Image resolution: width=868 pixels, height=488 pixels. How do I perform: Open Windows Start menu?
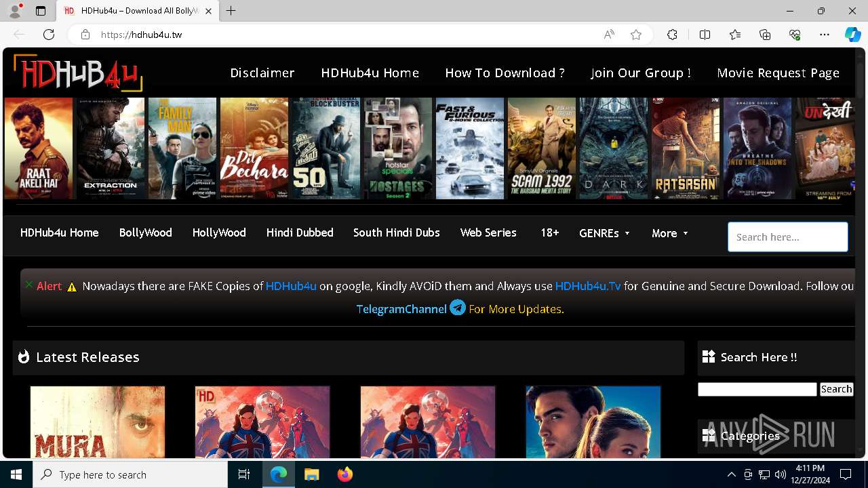(16, 474)
